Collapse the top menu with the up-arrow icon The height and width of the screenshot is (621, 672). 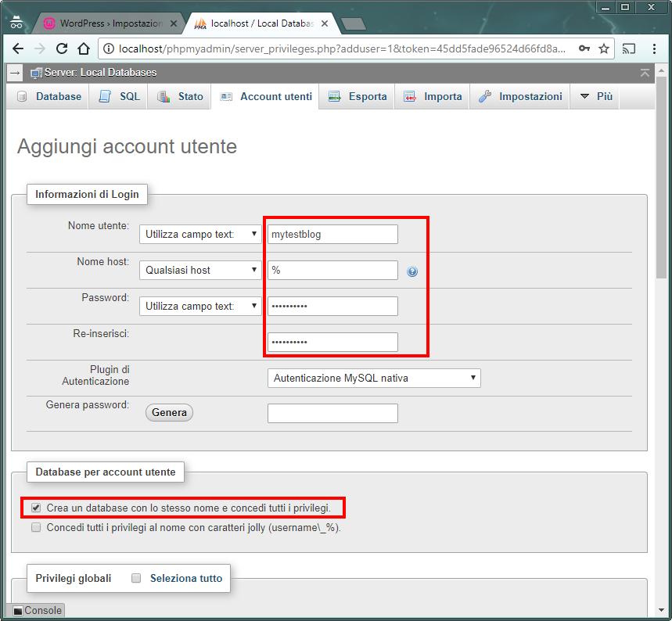pos(645,73)
